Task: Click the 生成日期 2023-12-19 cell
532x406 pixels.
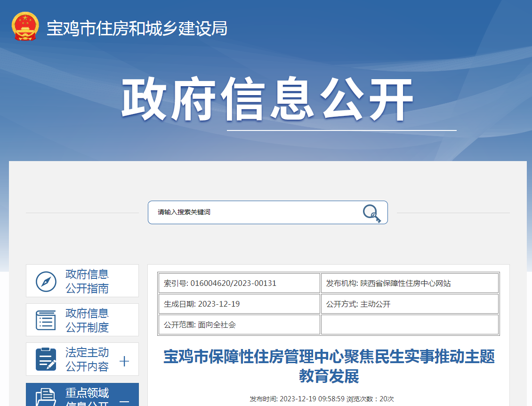Action: pos(239,304)
